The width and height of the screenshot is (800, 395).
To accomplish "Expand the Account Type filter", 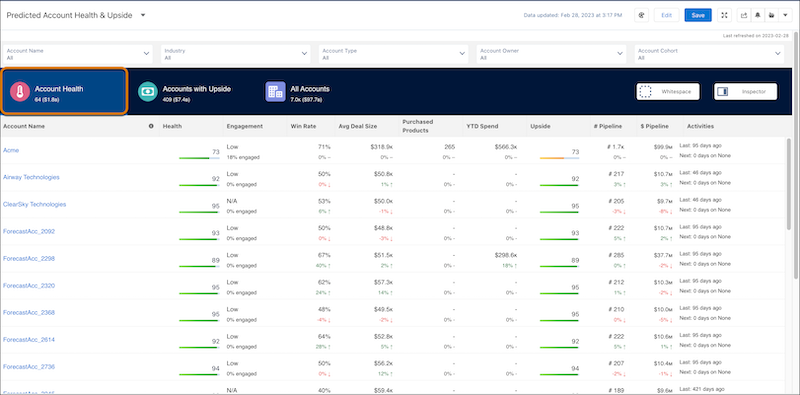I will [394, 54].
